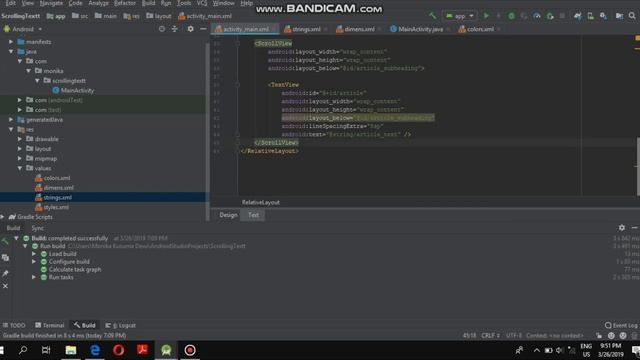640x360 pixels.
Task: Click the editor vertical scrollbar
Action: point(638,167)
